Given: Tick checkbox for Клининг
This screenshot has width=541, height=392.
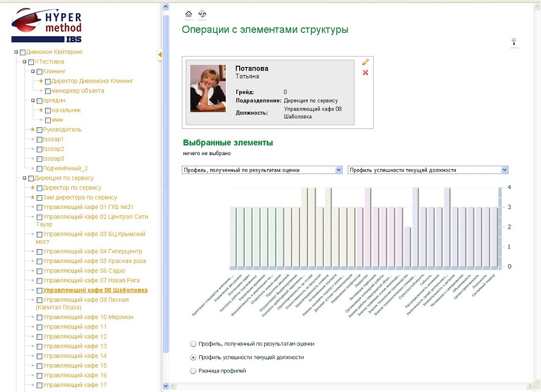Looking at the screenshot, I should click(39, 72).
